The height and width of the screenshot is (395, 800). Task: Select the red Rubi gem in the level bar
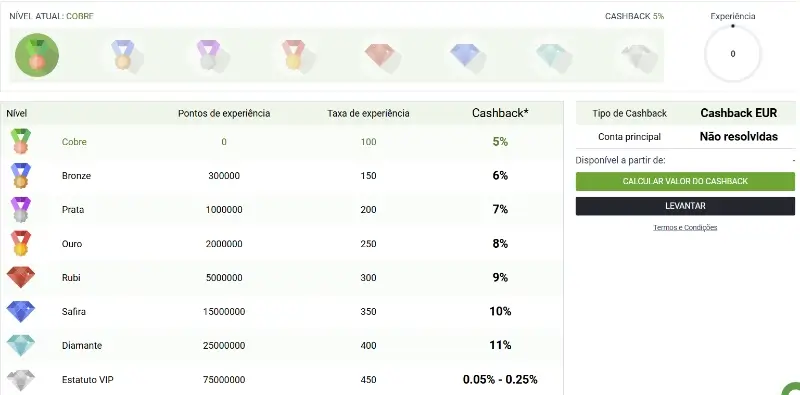click(x=380, y=55)
